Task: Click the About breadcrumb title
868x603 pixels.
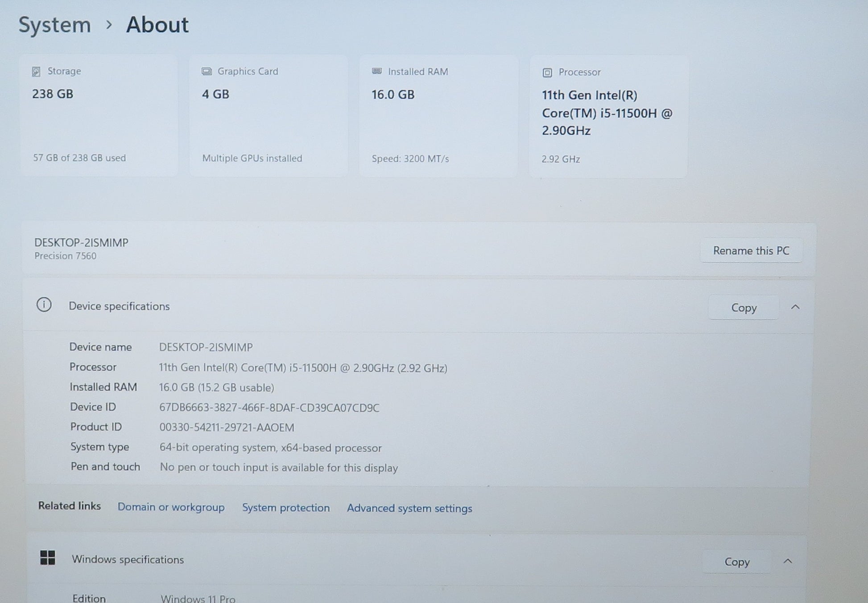Action: click(x=157, y=25)
